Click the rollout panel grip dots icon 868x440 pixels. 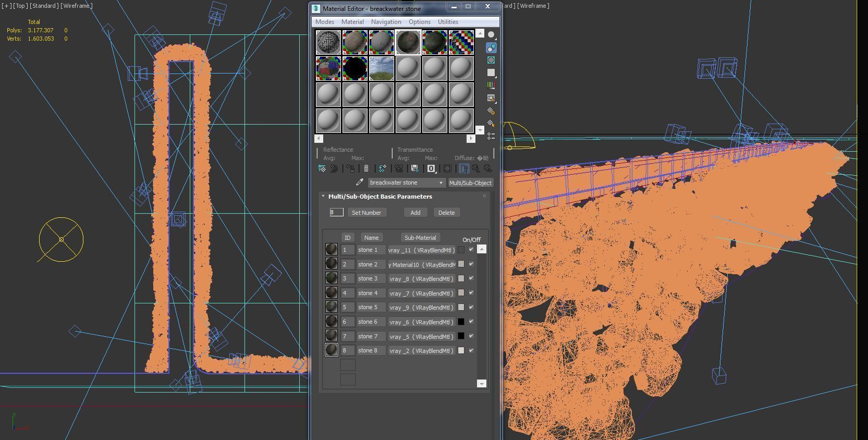[x=484, y=196]
